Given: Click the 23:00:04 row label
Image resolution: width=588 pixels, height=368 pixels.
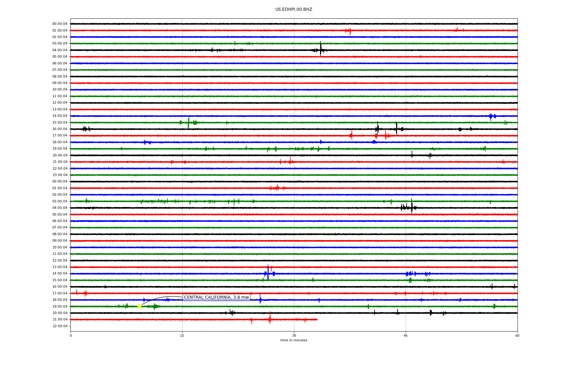Looking at the screenshot, I should point(60,175).
